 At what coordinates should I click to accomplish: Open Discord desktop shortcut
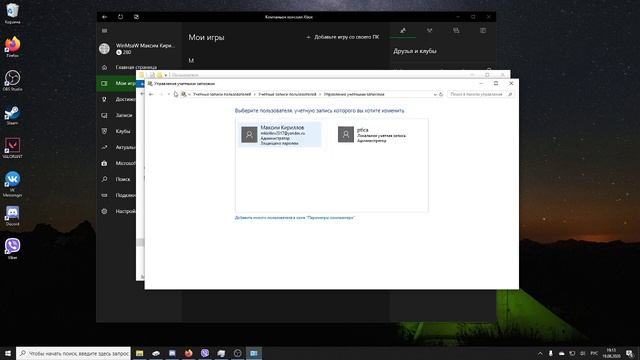coord(12,216)
